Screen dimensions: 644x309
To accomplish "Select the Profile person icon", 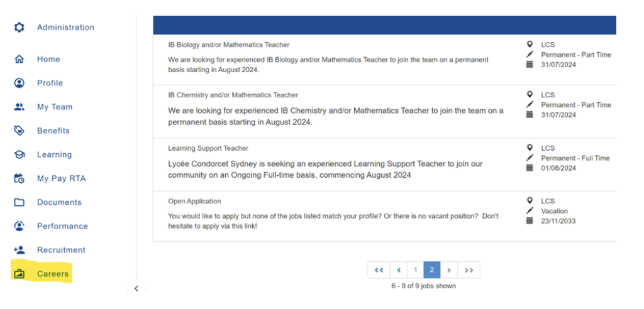I will pyautogui.click(x=19, y=83).
